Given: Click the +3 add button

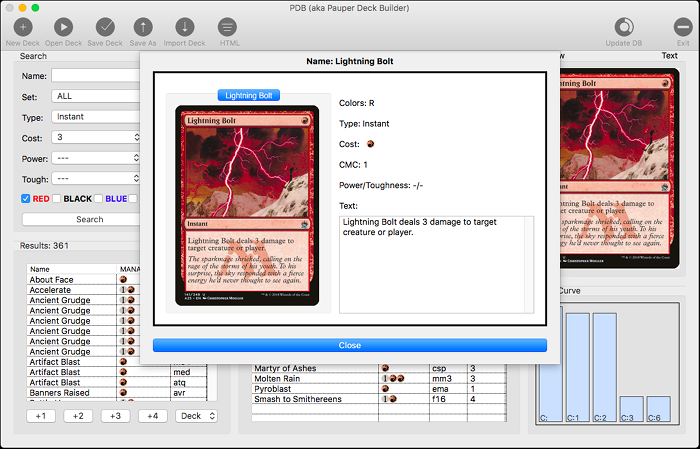Looking at the screenshot, I should coord(115,416).
